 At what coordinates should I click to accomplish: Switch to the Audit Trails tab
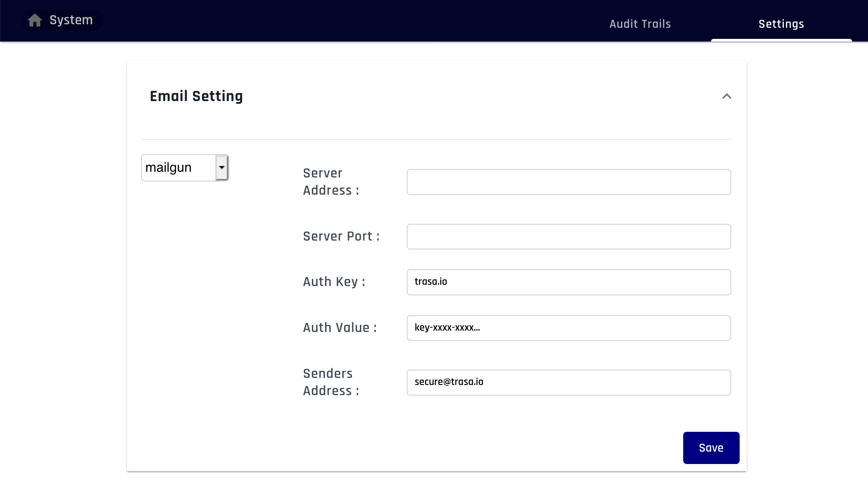pyautogui.click(x=640, y=24)
